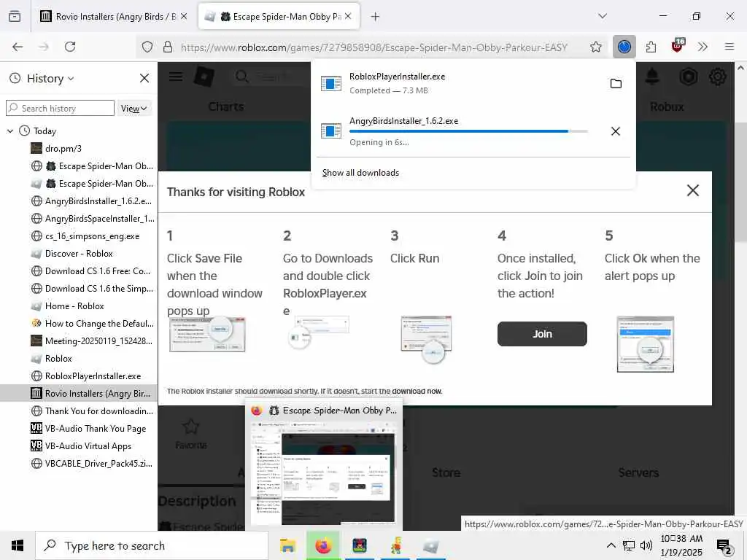747x560 pixels.
Task: Open RobloxPlayerInstaller.exe history entry
Action: pos(93,376)
